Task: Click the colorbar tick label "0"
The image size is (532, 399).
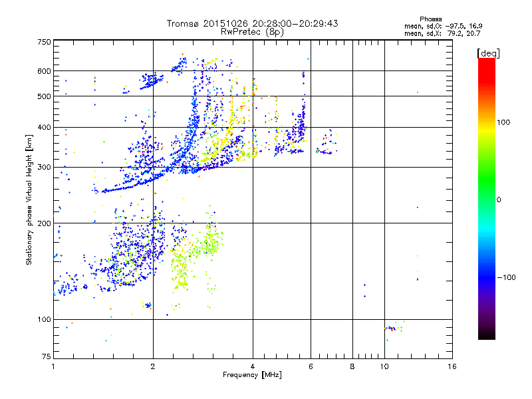Action: tap(499, 199)
